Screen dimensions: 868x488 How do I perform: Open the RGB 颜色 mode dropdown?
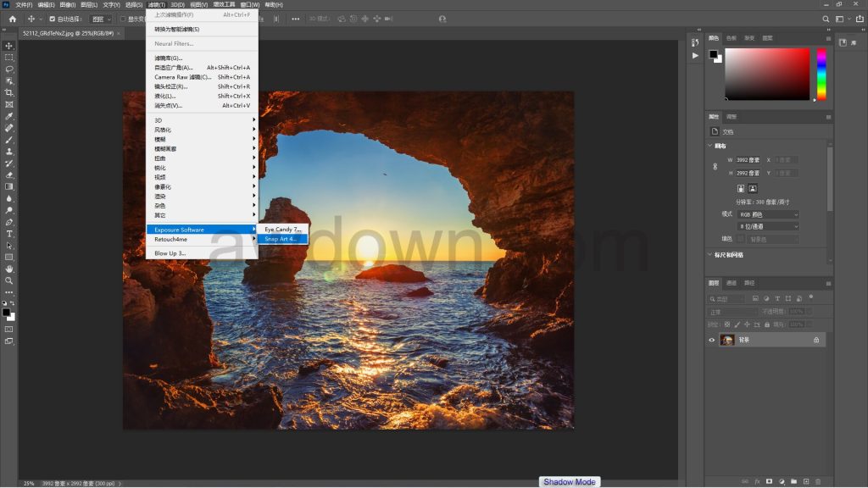(769, 214)
